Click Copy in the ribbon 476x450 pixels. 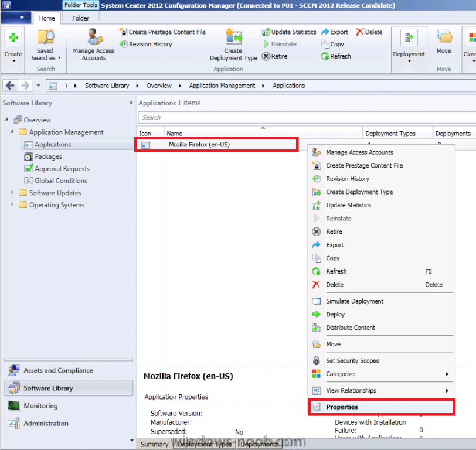click(x=332, y=45)
